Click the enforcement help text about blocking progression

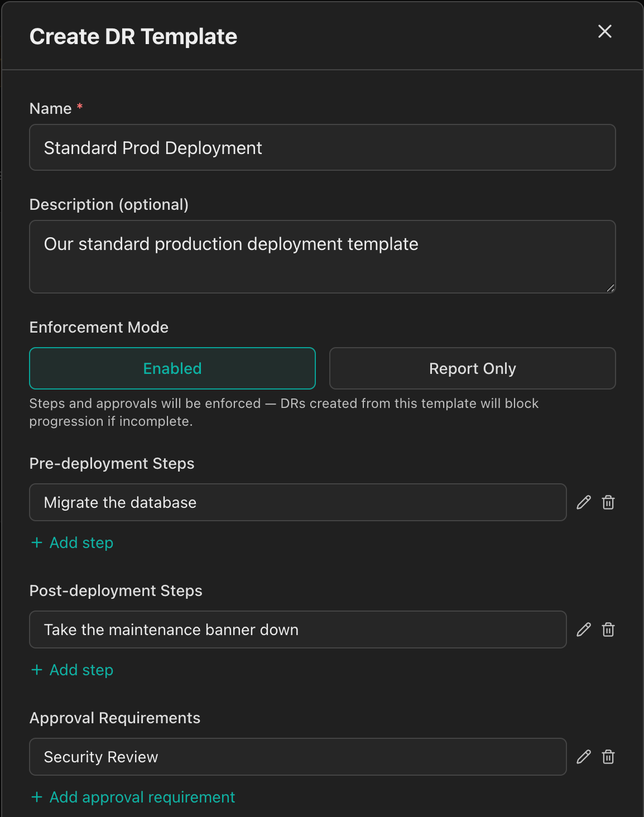(x=284, y=412)
